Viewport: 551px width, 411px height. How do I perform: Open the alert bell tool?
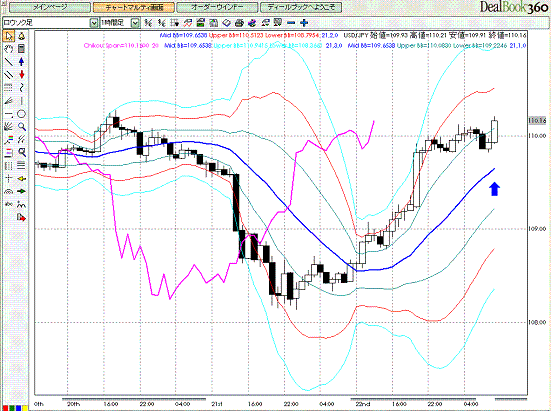(22, 36)
